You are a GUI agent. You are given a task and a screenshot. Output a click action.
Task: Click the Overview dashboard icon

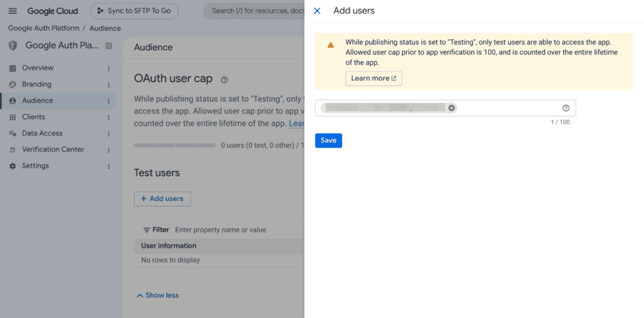[13, 68]
